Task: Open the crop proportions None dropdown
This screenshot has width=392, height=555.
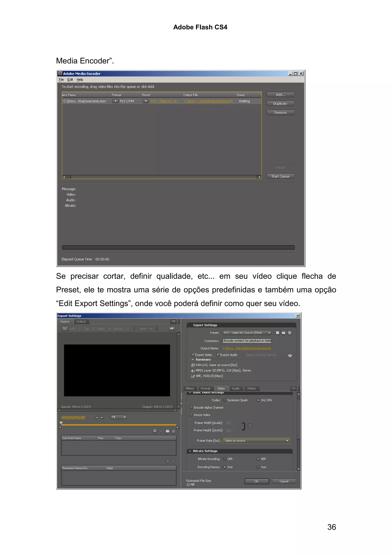Action: pyautogui.click(x=146, y=328)
